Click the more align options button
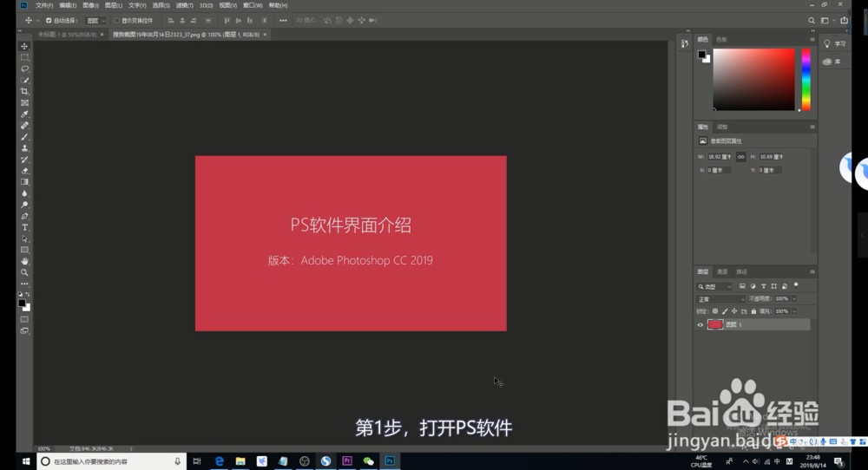 coord(284,21)
